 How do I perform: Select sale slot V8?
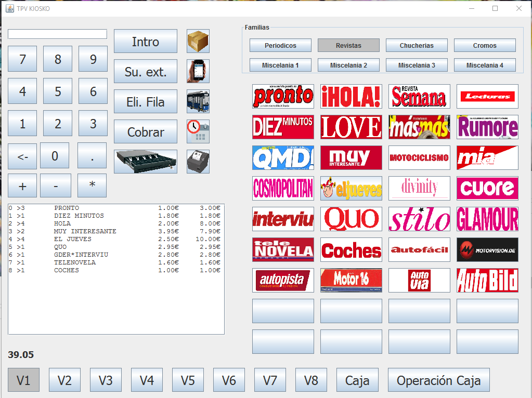tap(311, 380)
